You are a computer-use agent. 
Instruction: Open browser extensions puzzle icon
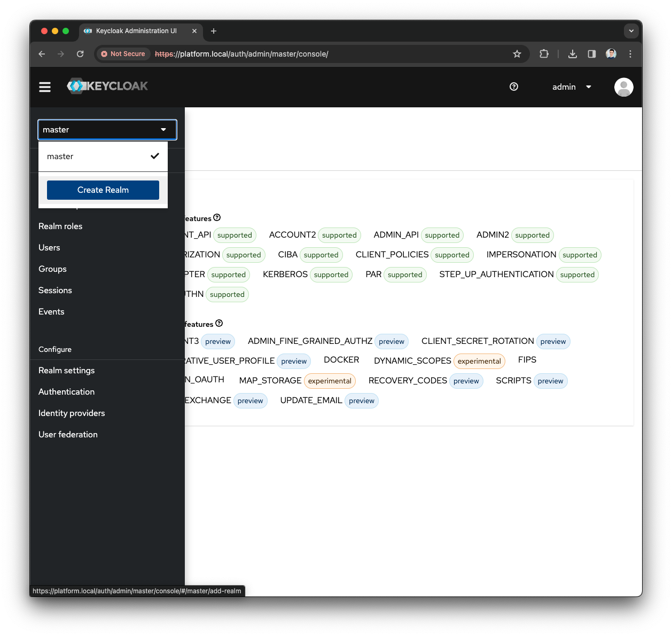coord(544,54)
